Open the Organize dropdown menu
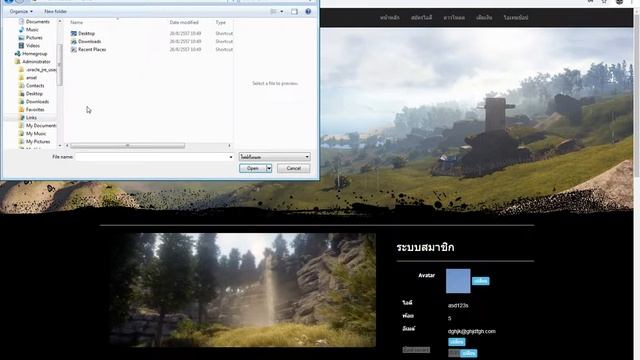Image resolution: width=640 pixels, height=360 pixels. click(21, 11)
